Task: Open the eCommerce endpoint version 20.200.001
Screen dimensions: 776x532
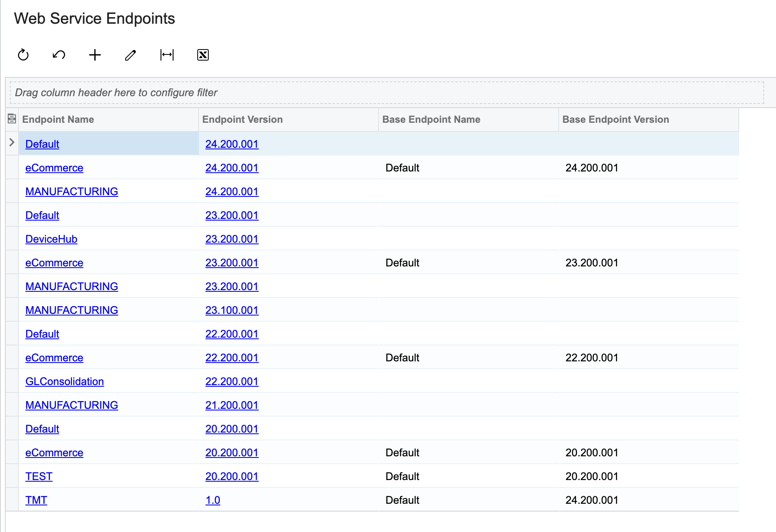Action: click(54, 453)
